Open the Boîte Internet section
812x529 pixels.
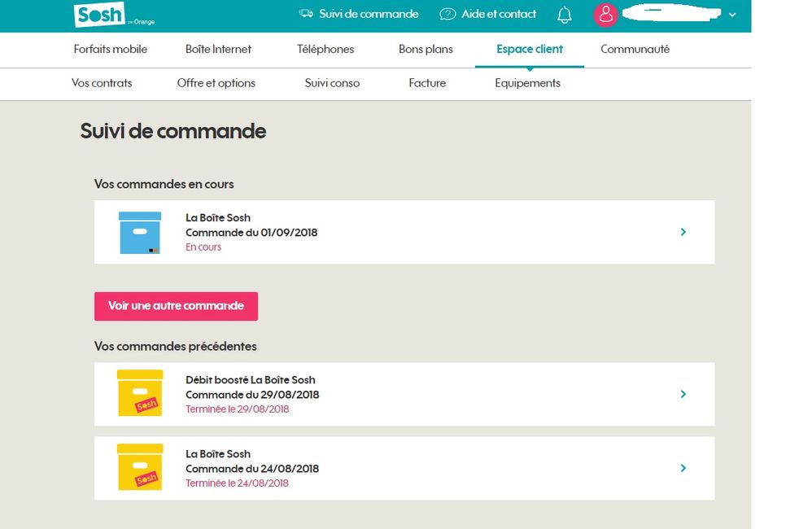pos(218,50)
